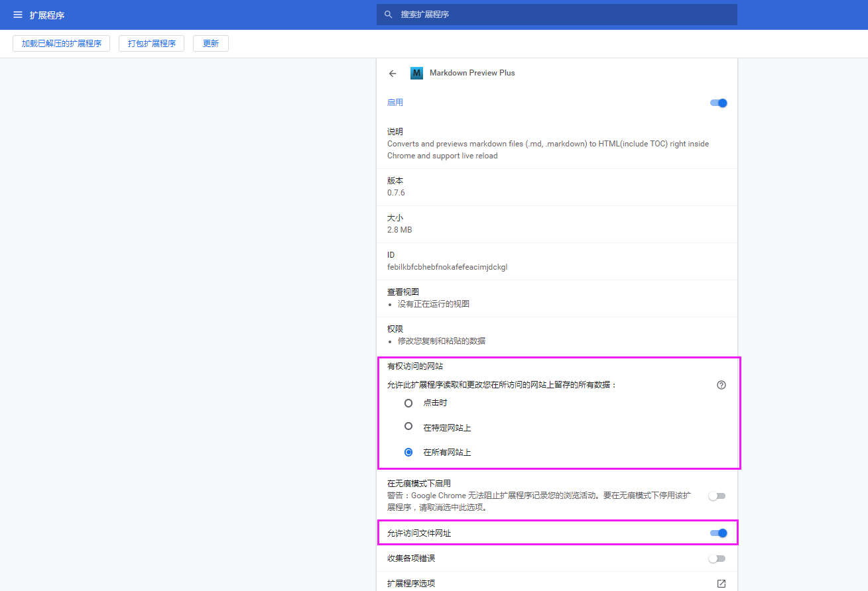Click 没有正在运行的视图 text
868x591 pixels.
(434, 304)
